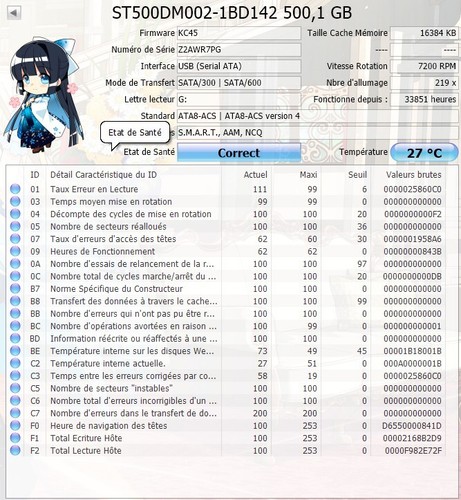Click the status orb for Nombre de secteurs réalloués
Viewport: 461px width, 500px height.
[x=15, y=226]
